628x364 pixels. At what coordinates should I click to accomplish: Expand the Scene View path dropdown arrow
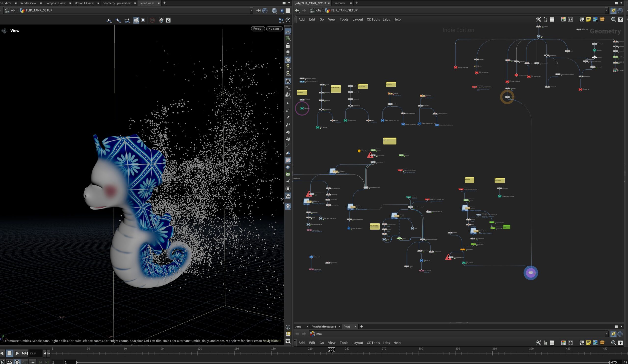[x=251, y=11]
